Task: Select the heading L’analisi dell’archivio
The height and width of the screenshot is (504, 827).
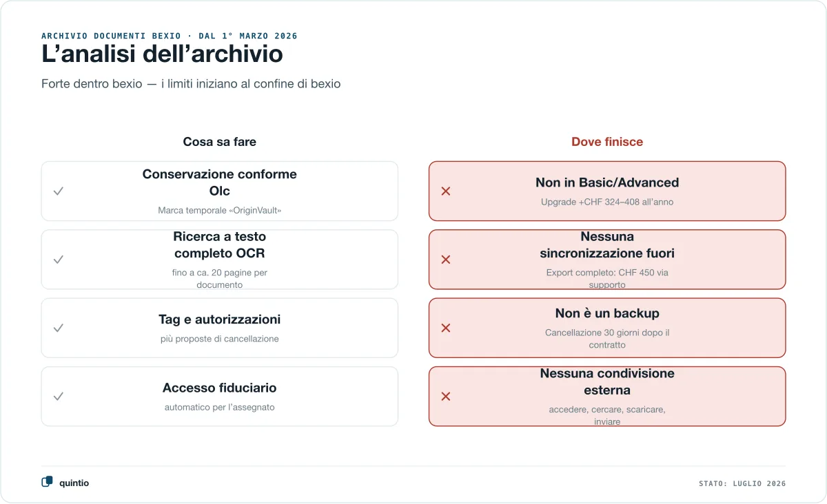Action: pos(162,54)
